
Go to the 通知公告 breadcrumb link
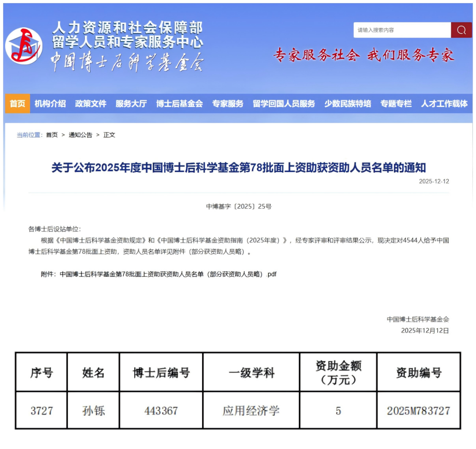[x=80, y=135]
